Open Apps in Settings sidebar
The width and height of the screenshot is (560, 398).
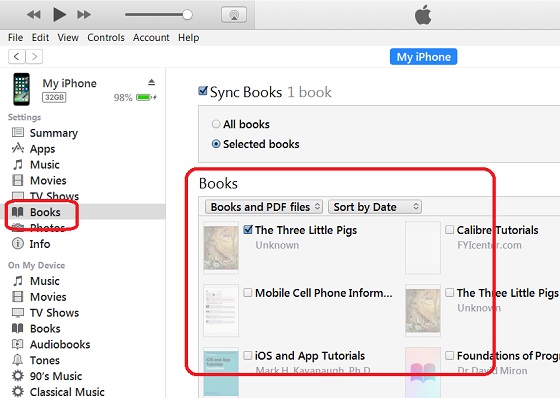click(x=42, y=149)
